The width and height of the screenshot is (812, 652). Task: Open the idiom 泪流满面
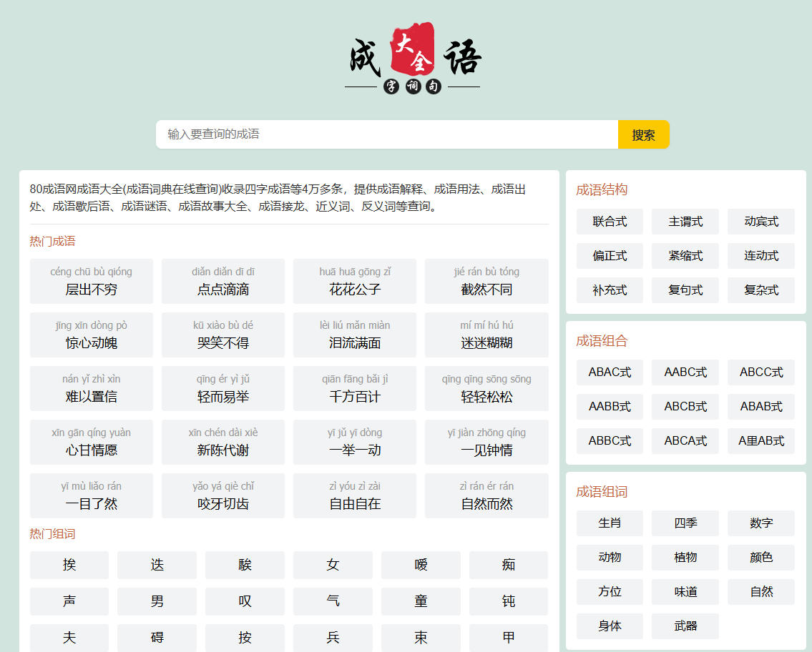pyautogui.click(x=355, y=335)
